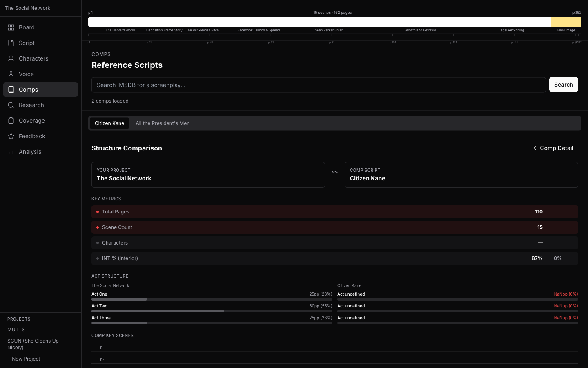The width and height of the screenshot is (588, 368).
Task: Go back to Comp Detail
Action: click(553, 148)
